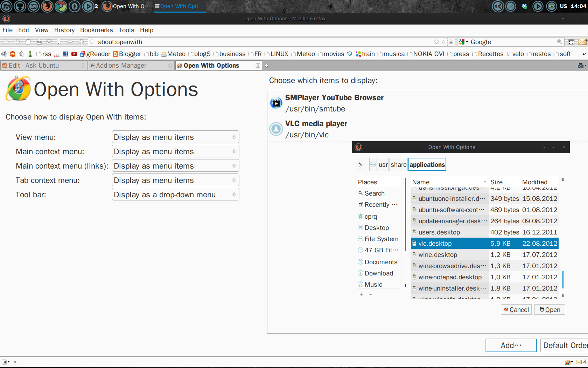Click Open in the file dialog
Screen dimensions: 588x368
point(550,309)
